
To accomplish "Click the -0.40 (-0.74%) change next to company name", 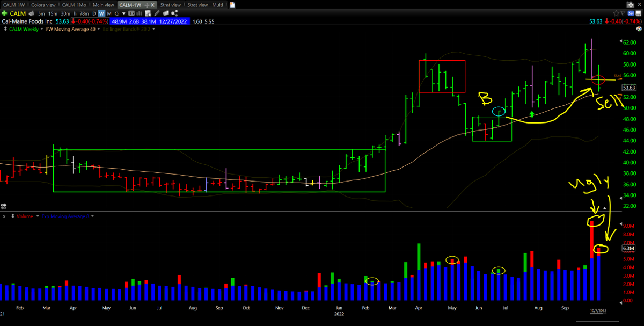I will (x=90, y=21).
